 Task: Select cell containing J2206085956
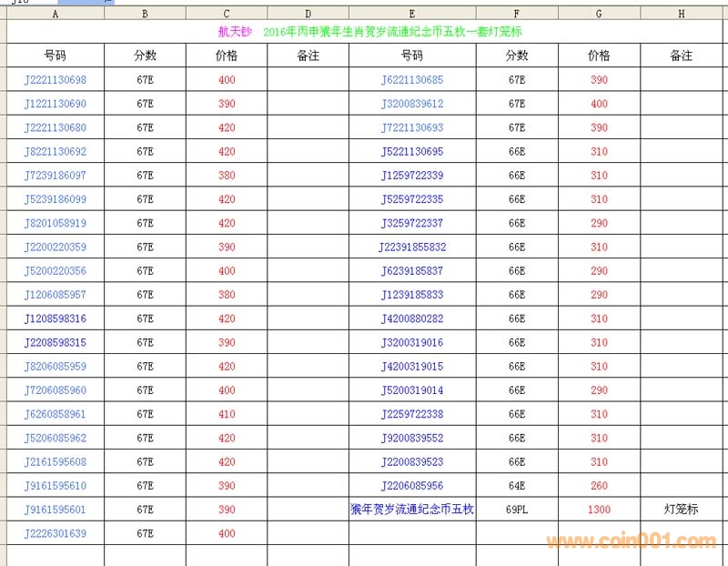point(412,486)
